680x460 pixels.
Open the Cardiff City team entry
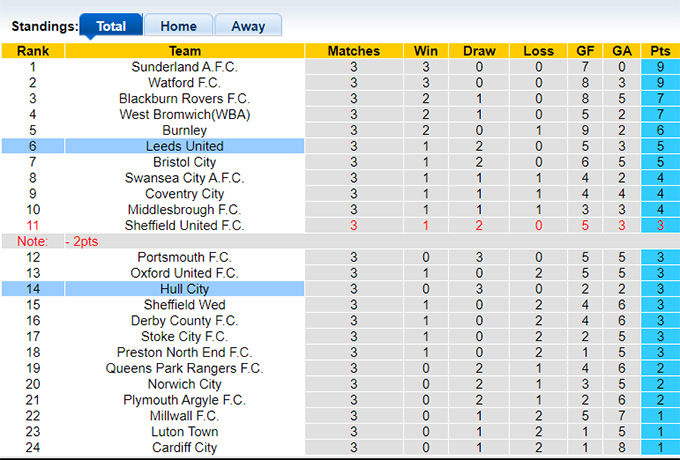[185, 447]
